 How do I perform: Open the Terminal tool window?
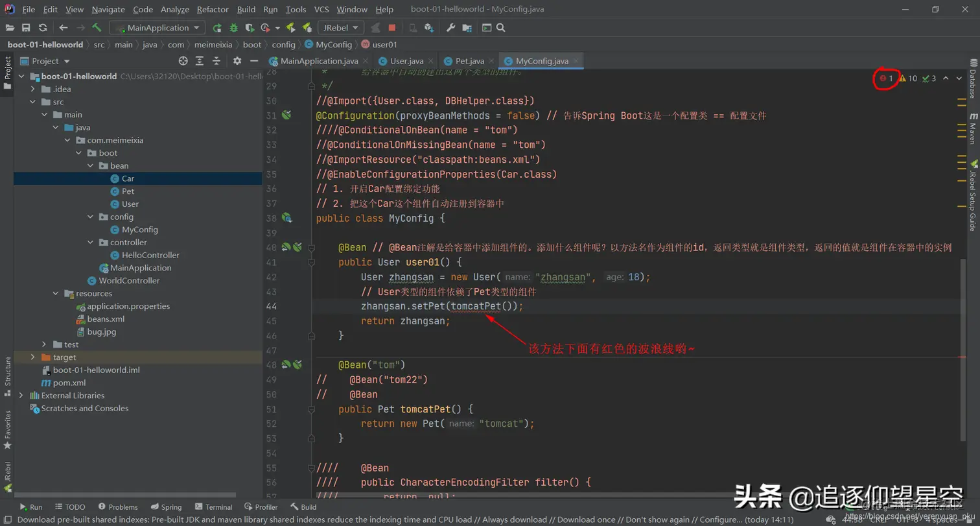(213, 507)
